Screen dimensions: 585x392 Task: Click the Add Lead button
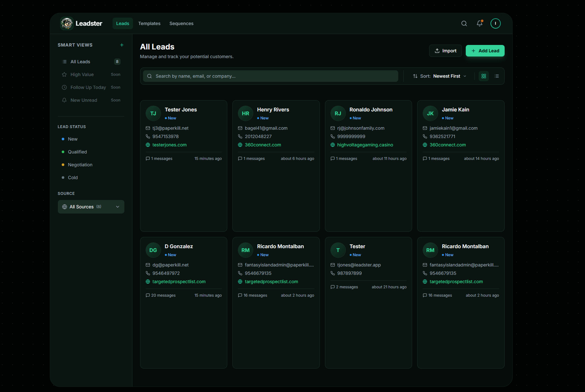485,51
